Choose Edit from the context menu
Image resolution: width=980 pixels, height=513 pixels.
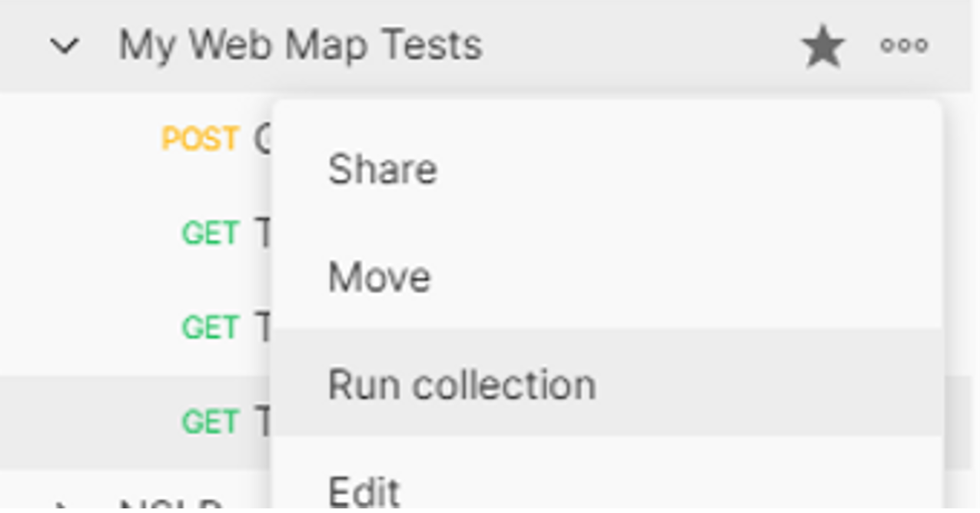click(x=364, y=491)
